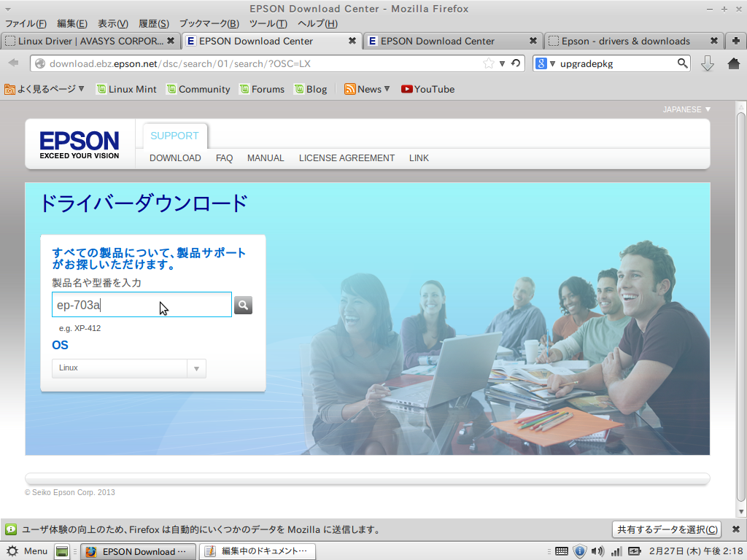
Task: Click the site identity globe icon in address bar
Action: (40, 63)
